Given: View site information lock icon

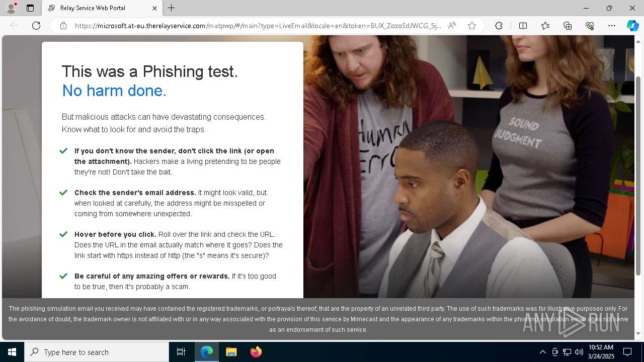Looking at the screenshot, I should pyautogui.click(x=63, y=26).
